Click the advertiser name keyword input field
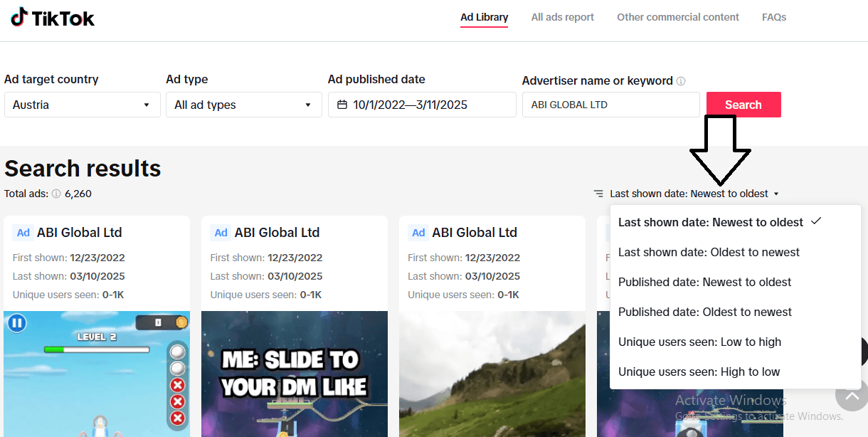The width and height of the screenshot is (868, 437). tap(610, 105)
